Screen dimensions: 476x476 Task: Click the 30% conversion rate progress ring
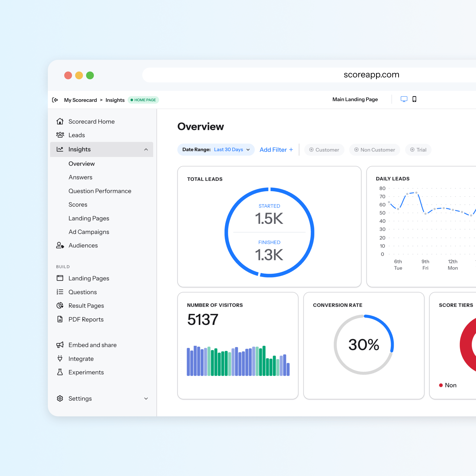click(x=364, y=344)
